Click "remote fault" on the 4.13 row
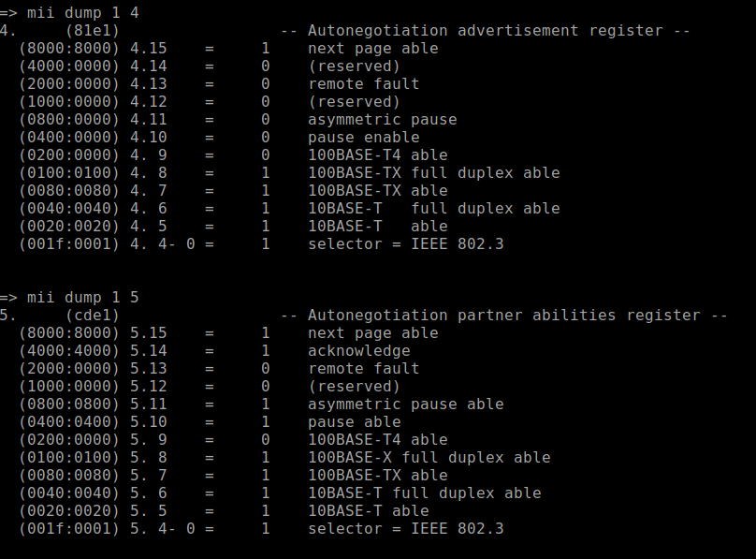This screenshot has width=756, height=559. pyautogui.click(x=363, y=83)
